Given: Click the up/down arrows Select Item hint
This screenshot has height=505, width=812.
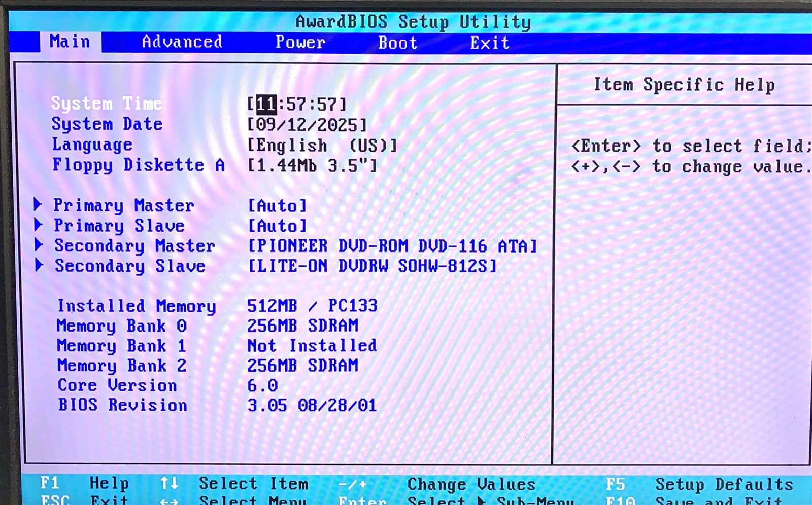Looking at the screenshot, I should 234,483.
